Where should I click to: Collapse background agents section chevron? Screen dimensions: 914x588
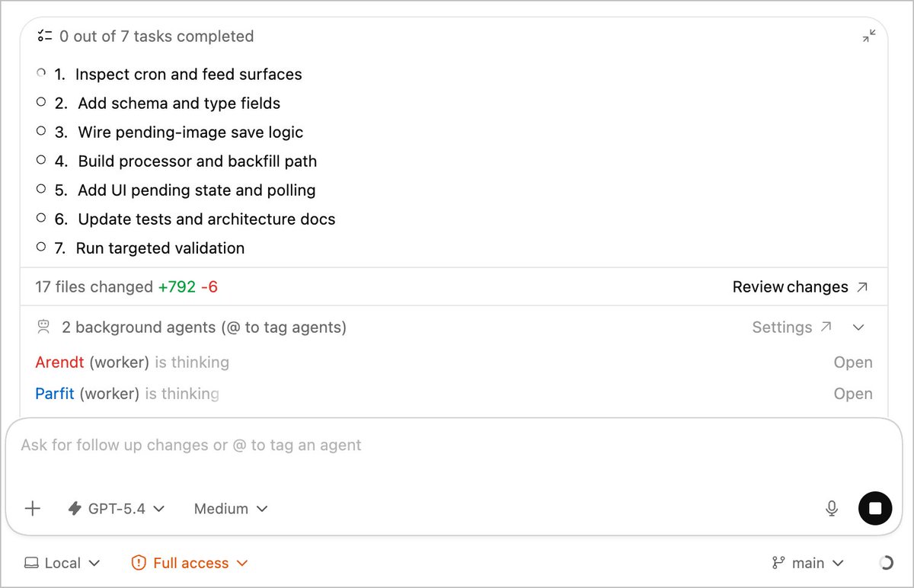tap(858, 328)
